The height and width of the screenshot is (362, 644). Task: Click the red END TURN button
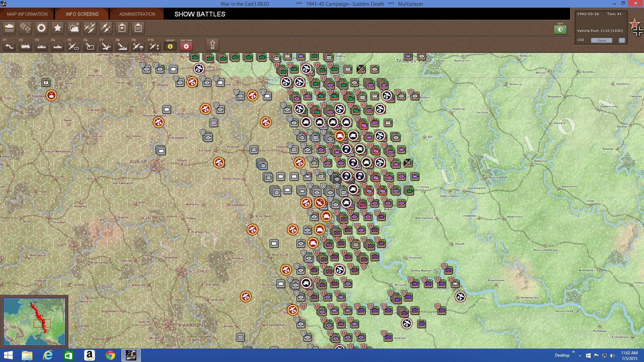pos(186,46)
